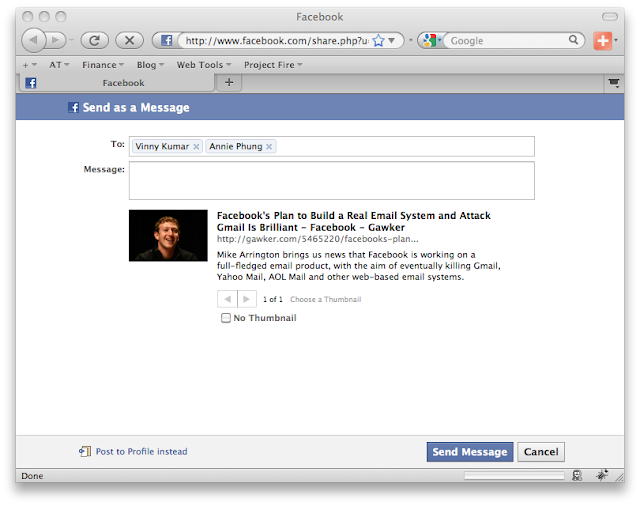Click the Message text area
This screenshot has height=506, width=640.
(331, 181)
